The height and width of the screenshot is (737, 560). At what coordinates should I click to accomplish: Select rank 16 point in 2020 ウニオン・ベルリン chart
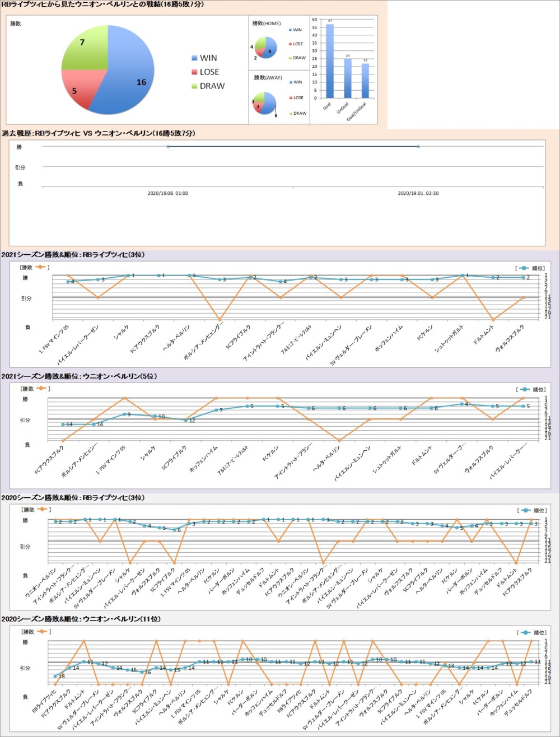tap(142, 672)
